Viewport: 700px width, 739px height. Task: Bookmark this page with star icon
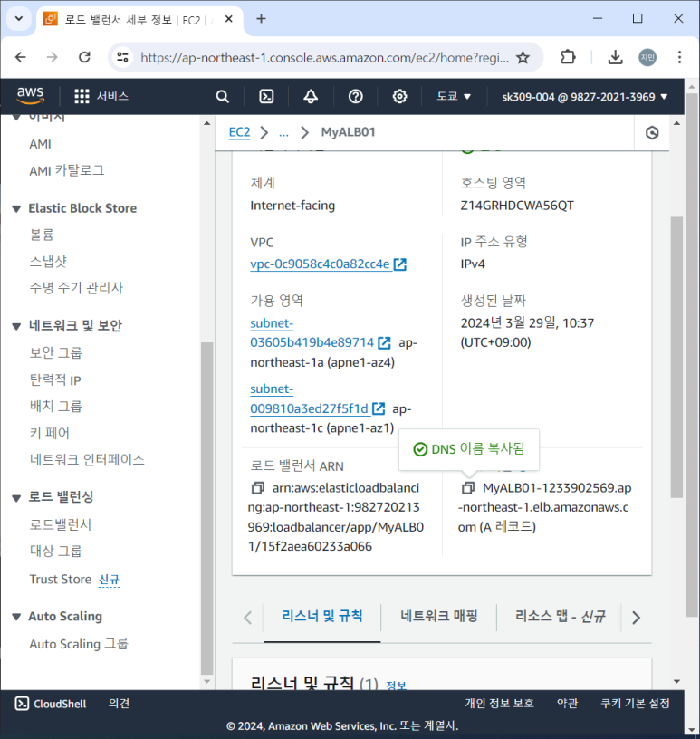(x=523, y=57)
